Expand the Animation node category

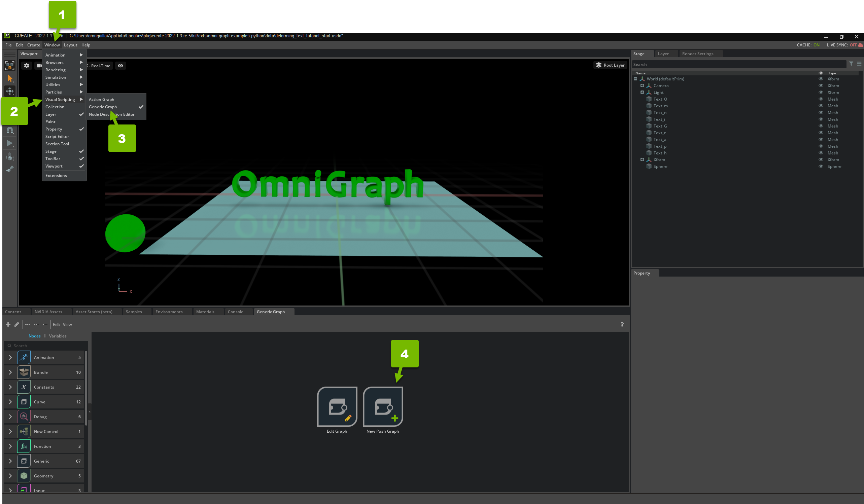[x=10, y=357]
